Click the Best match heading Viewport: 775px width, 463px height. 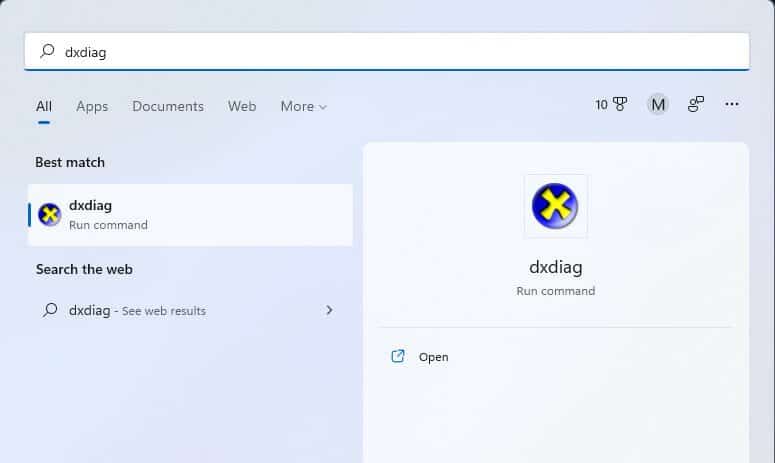tap(70, 162)
